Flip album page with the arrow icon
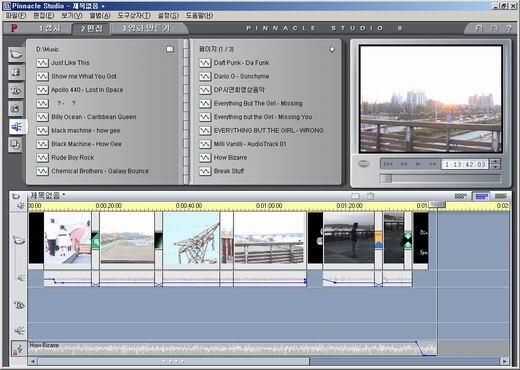The height and width of the screenshot is (370, 520). (x=332, y=49)
